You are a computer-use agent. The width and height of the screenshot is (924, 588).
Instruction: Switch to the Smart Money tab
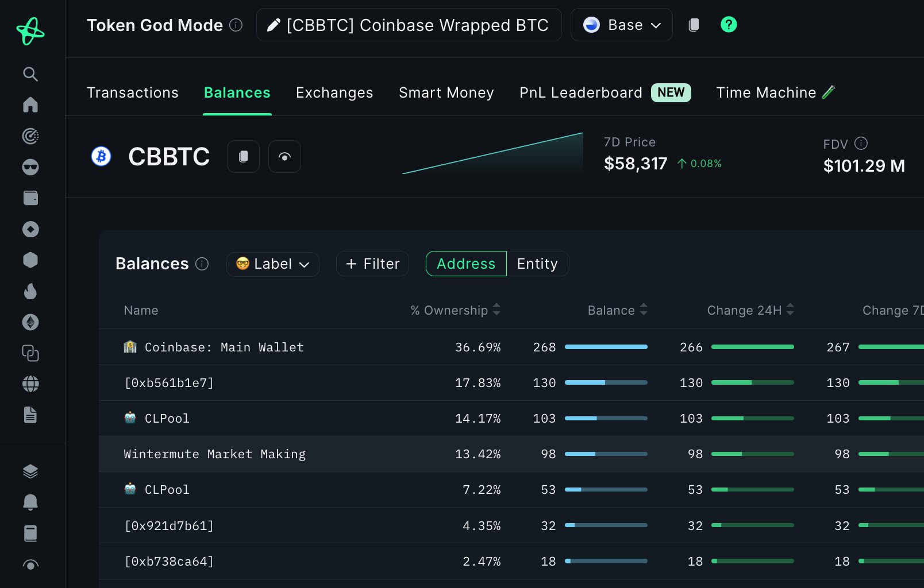[x=446, y=92]
